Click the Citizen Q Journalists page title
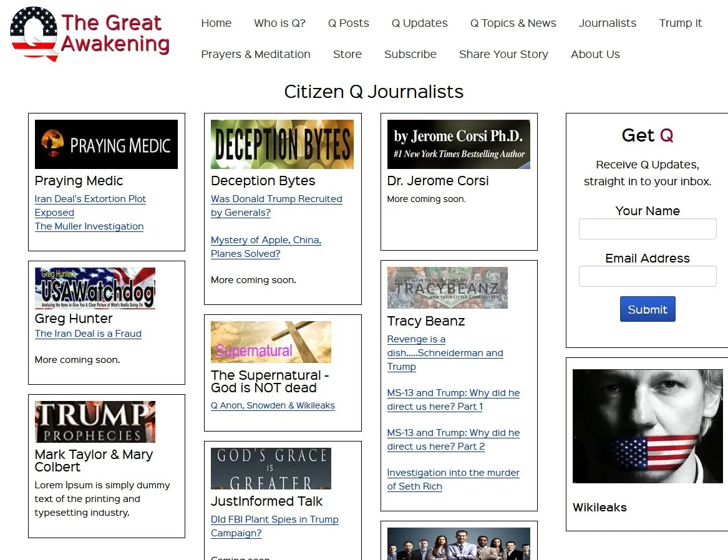This screenshot has height=560, width=728. point(374,92)
